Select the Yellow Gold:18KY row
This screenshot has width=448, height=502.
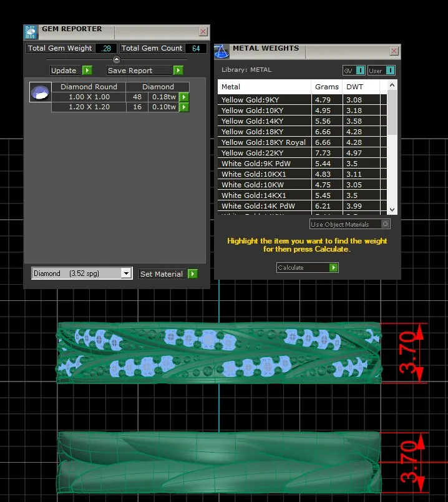[x=302, y=132]
